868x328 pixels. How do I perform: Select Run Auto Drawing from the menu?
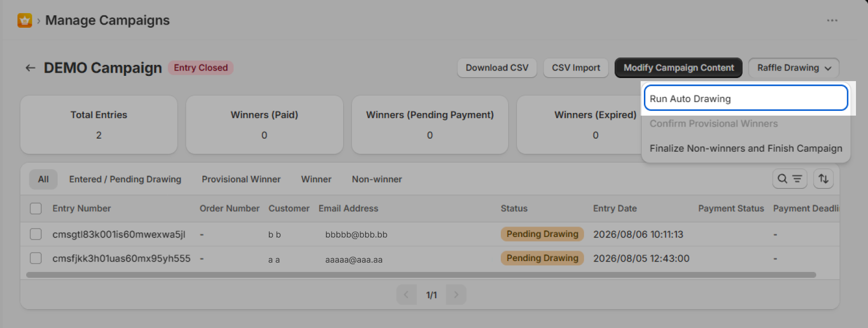pyautogui.click(x=745, y=98)
